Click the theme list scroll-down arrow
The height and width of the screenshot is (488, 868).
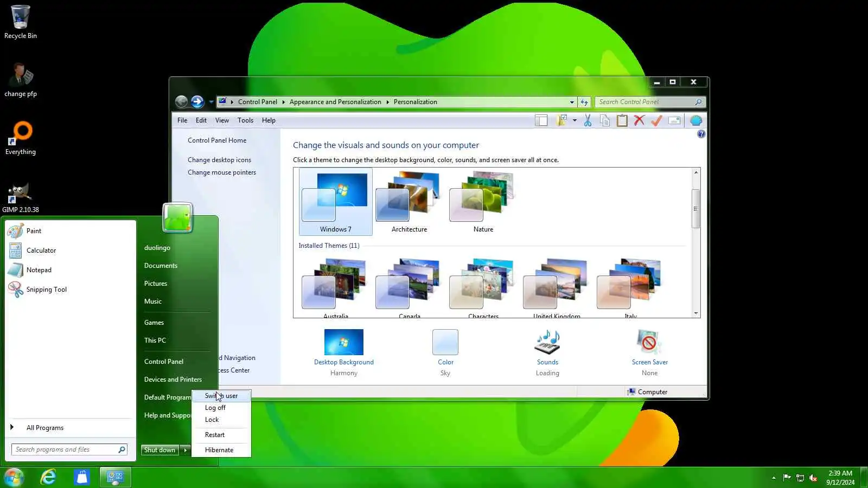point(695,313)
